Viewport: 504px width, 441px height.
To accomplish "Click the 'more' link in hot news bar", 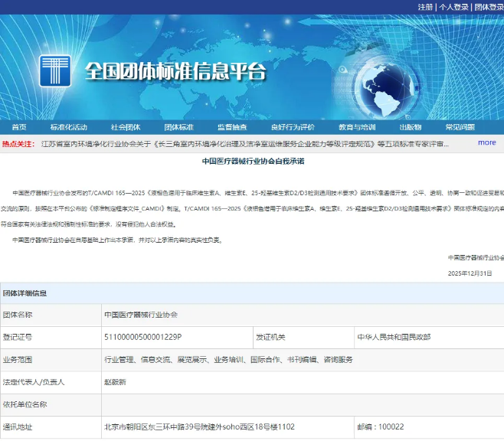I will (486, 142).
